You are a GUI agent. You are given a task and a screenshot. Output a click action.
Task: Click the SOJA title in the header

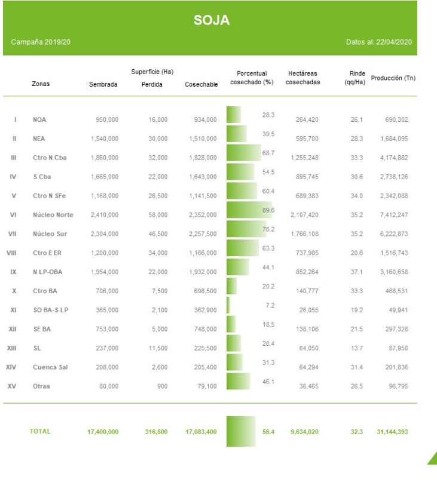click(x=212, y=20)
